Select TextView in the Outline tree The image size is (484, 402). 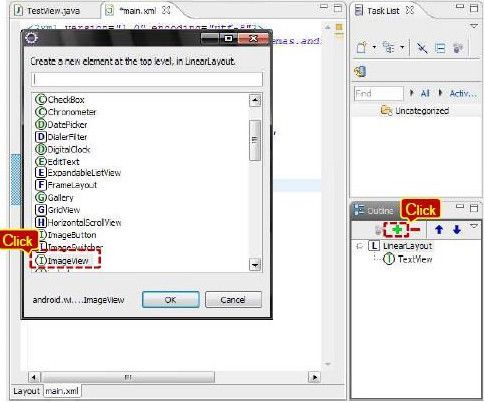(415, 259)
